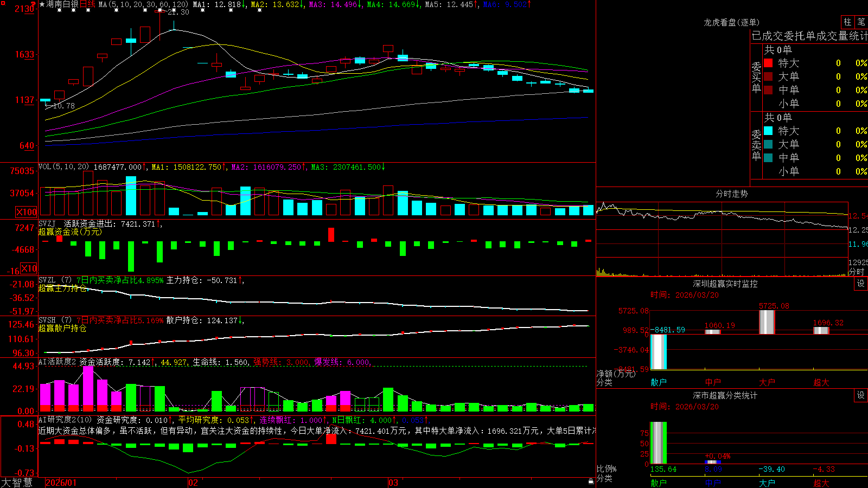The height and width of the screenshot is (488, 868).
Task: Click the 散户 bar labeled -8481.59
Action: click(659, 352)
